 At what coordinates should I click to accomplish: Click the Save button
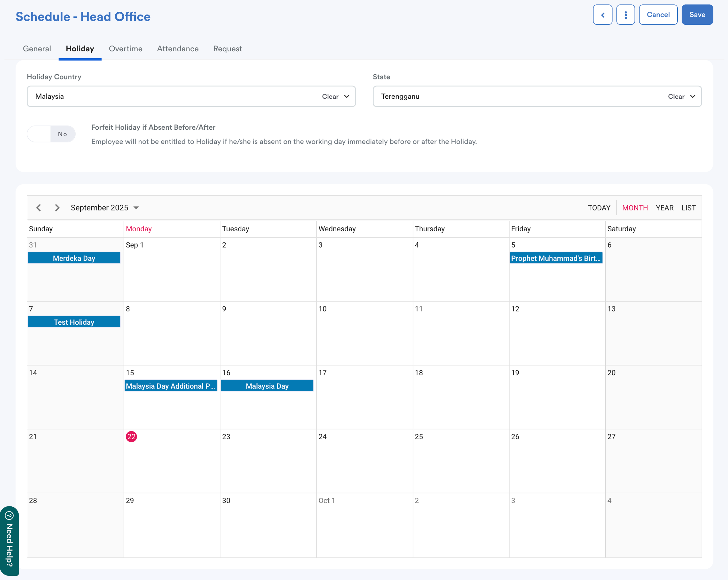tap(697, 15)
